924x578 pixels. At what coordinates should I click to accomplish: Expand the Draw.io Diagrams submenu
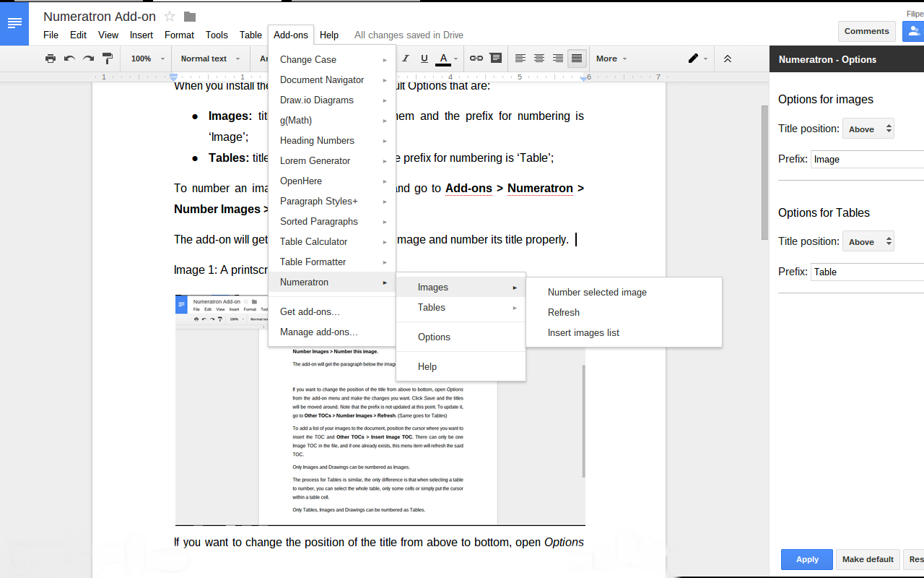tap(332, 100)
